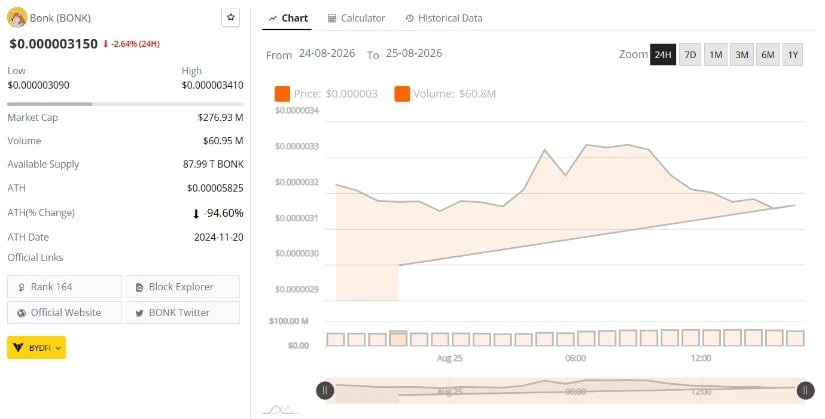Click the To date field 25-08-2026
This screenshot has height=419, width=825.
414,53
